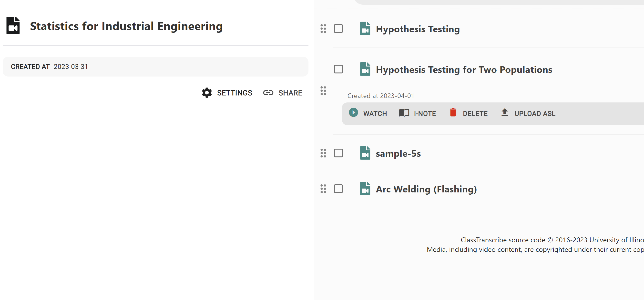Toggle Hypothesis Testing for Two Populations checkbox
The height and width of the screenshot is (300, 644).
tap(338, 69)
